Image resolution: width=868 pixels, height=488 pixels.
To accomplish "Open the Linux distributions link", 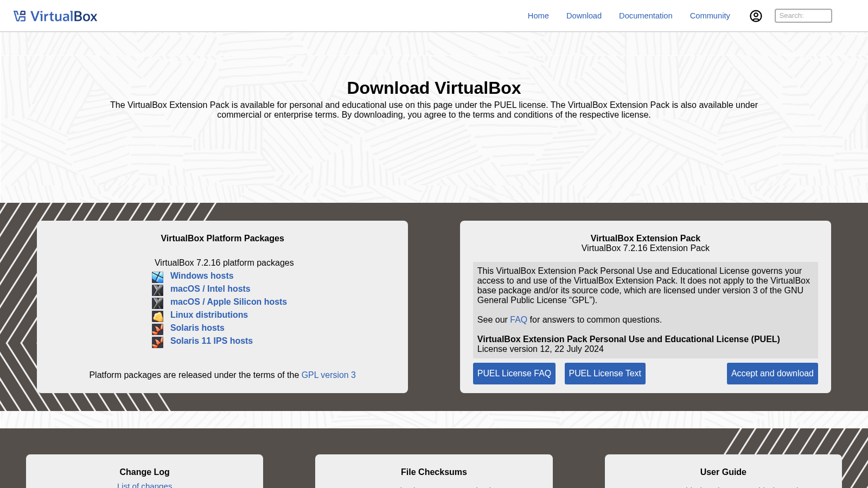I will (x=209, y=315).
